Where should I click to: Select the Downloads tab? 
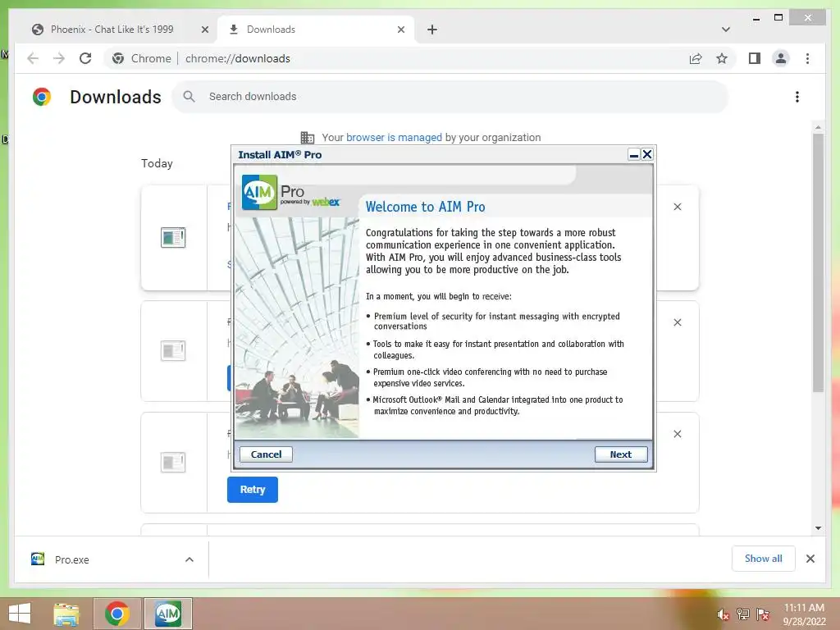click(x=271, y=30)
